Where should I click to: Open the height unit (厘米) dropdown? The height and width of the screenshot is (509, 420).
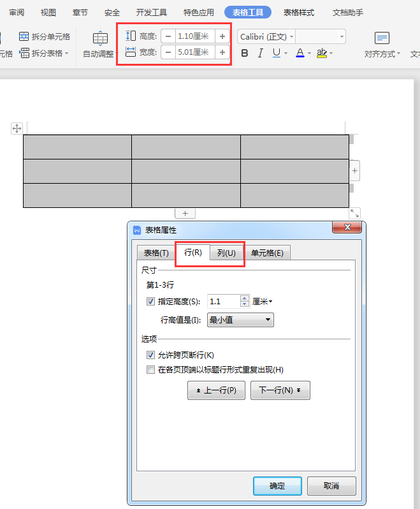(x=263, y=302)
